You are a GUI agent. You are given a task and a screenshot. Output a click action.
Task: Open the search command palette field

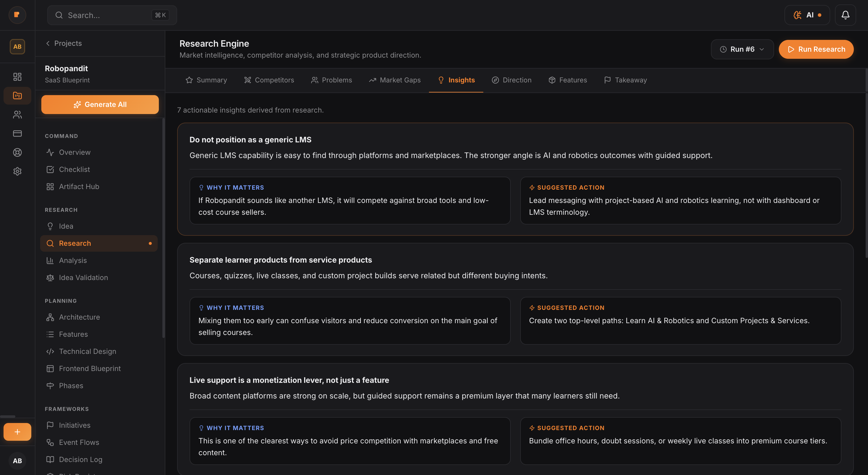coord(112,15)
